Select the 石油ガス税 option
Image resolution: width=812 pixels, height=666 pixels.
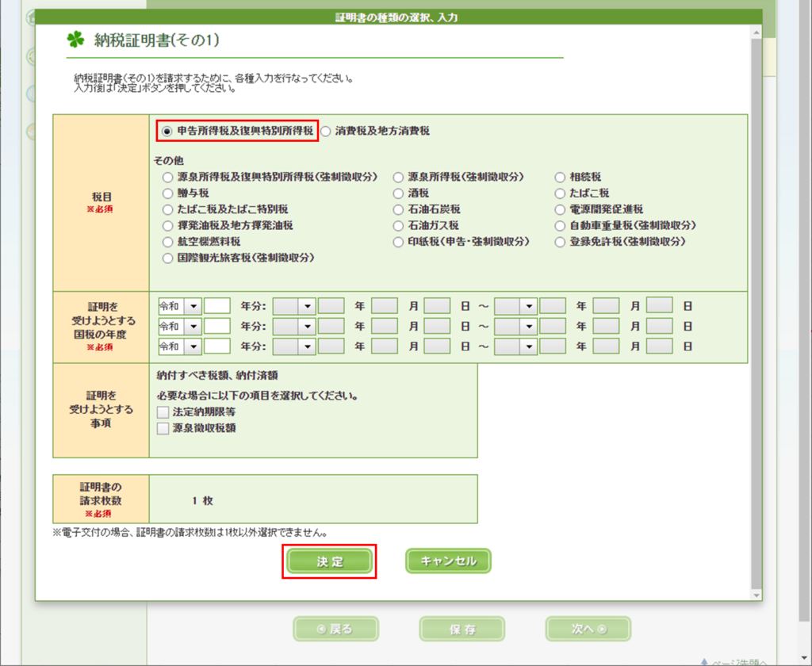click(400, 225)
